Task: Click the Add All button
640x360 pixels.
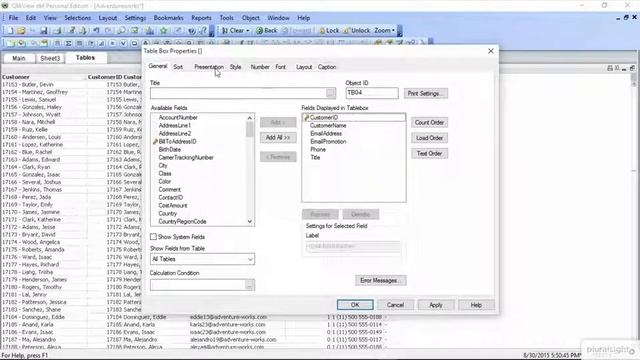Action: tap(278, 138)
